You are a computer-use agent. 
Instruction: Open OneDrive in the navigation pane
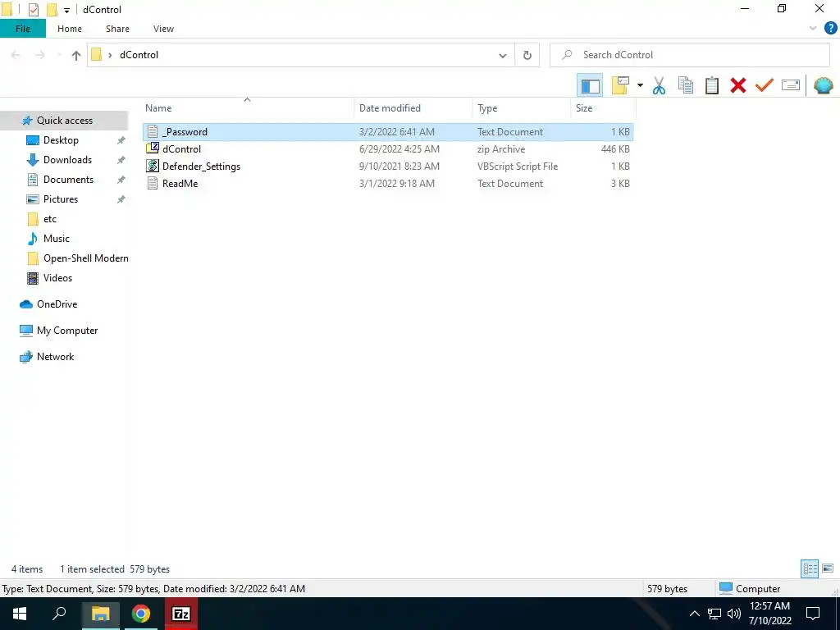click(57, 304)
